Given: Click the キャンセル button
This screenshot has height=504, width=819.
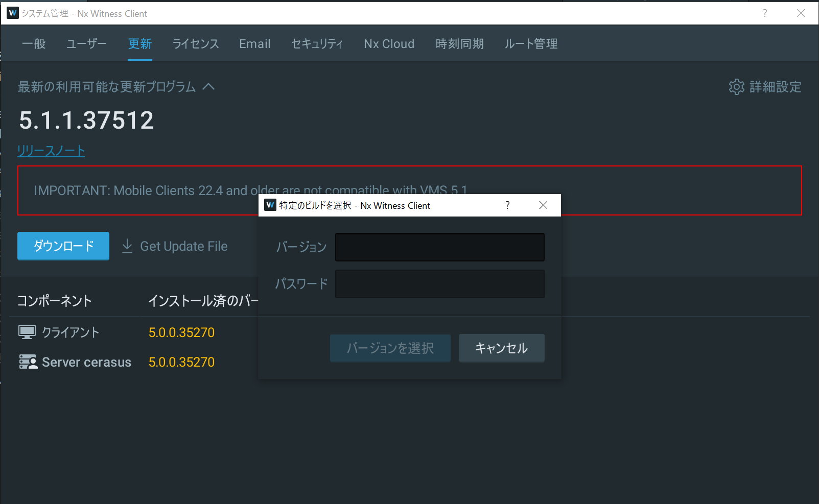Looking at the screenshot, I should 502,348.
